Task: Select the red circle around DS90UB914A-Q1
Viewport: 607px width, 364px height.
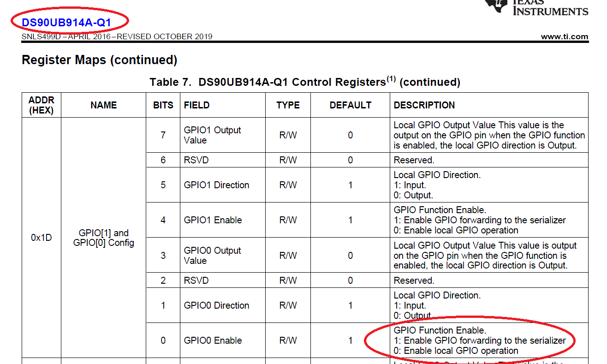Action: (69, 20)
